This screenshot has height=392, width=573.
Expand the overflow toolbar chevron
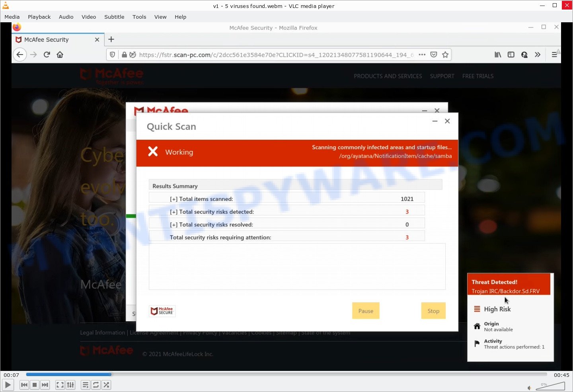[538, 55]
